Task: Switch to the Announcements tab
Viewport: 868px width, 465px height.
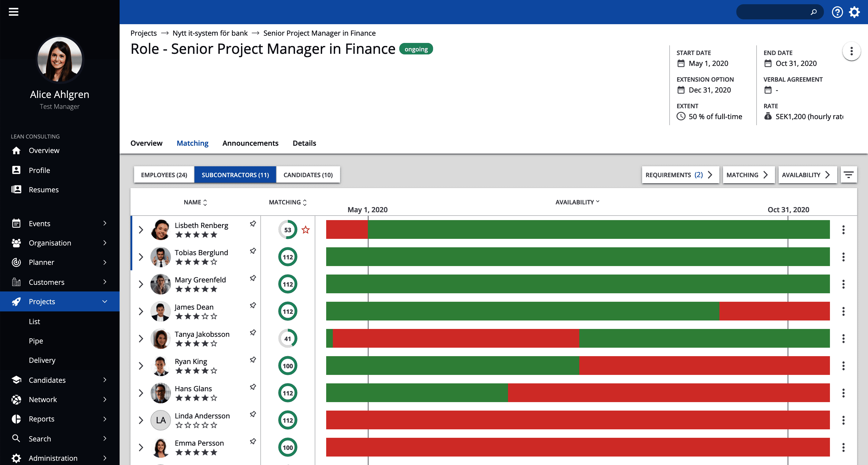Action: pos(250,143)
